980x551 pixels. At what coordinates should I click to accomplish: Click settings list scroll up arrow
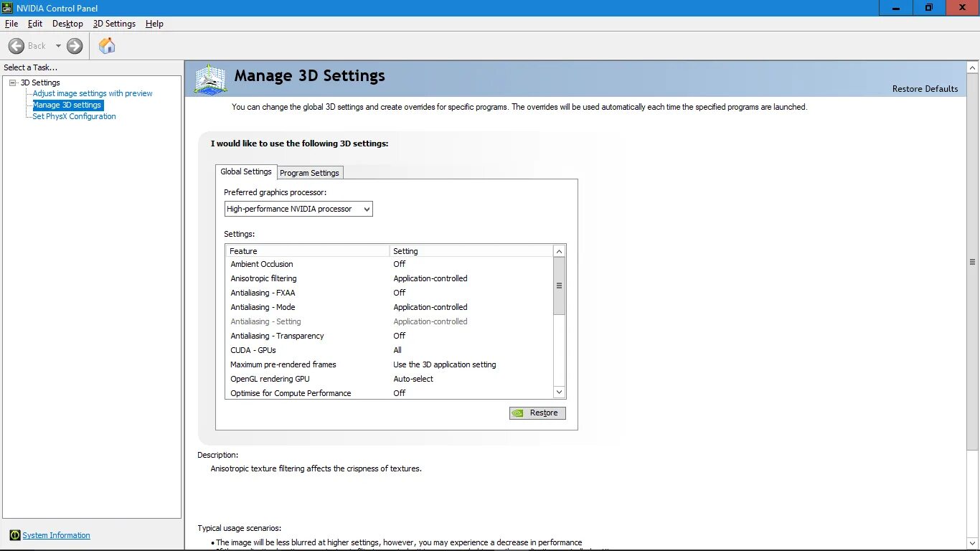click(560, 251)
